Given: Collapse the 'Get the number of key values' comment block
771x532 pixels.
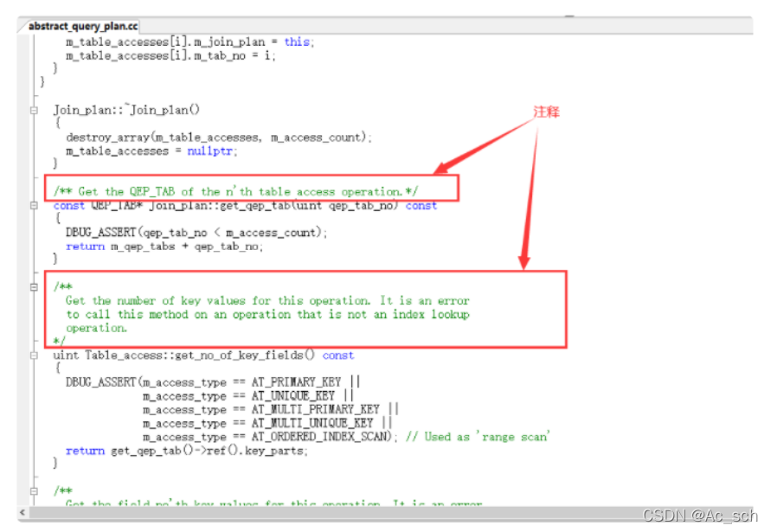Looking at the screenshot, I should tap(34, 286).
